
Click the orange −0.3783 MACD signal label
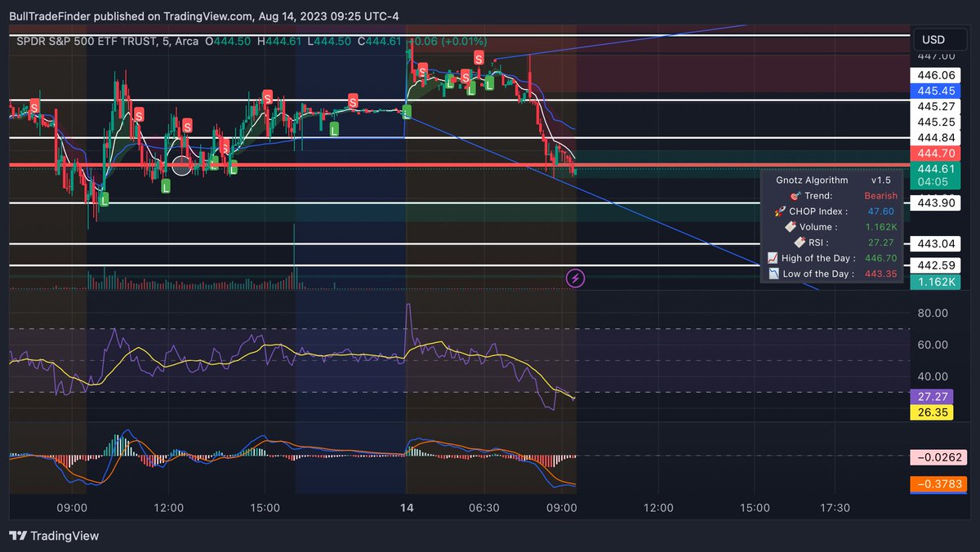[x=939, y=484]
